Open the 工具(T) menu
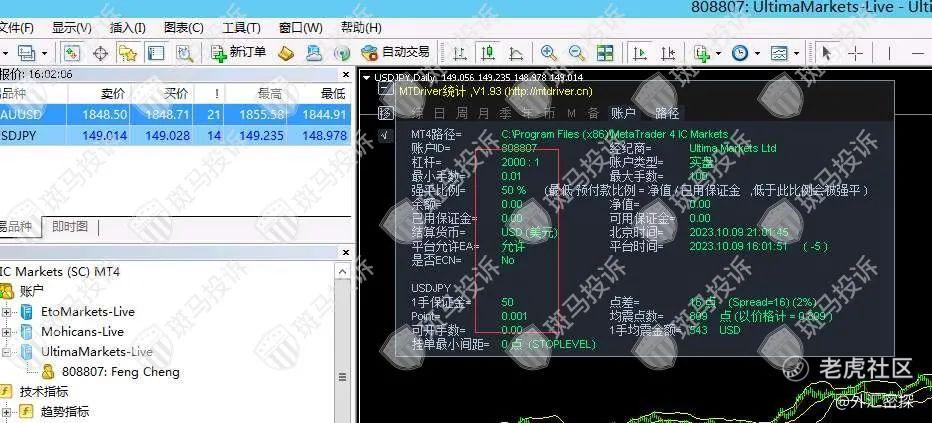The image size is (932, 423). point(241,27)
